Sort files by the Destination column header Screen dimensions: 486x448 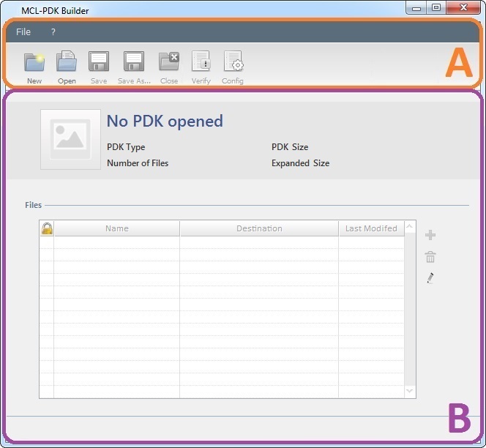click(x=259, y=228)
